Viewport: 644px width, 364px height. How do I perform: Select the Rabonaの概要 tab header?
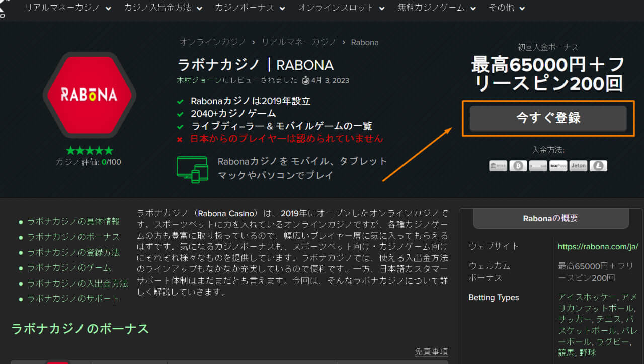(x=551, y=219)
